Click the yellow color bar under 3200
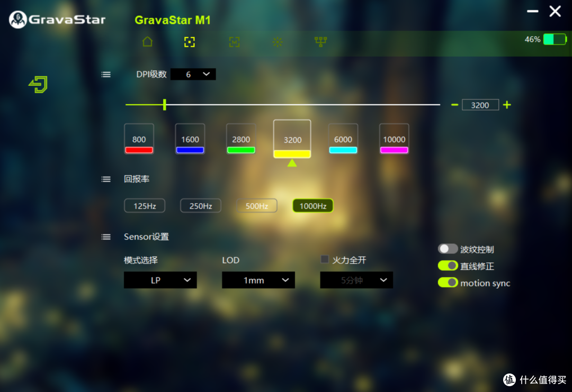The width and height of the screenshot is (572, 392). (x=292, y=154)
